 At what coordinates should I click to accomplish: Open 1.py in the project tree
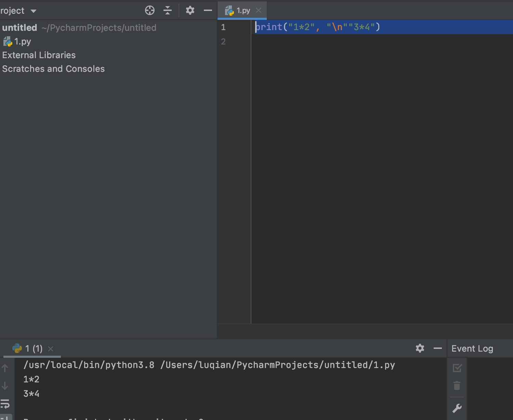[x=17, y=41]
